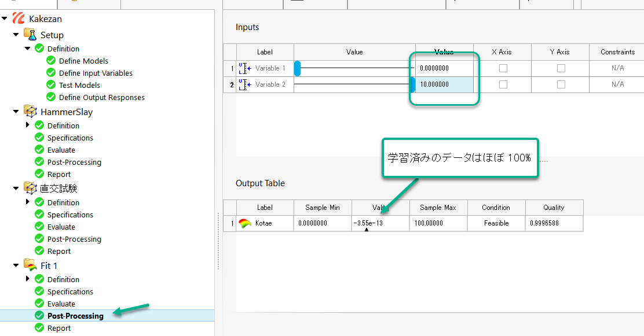The image size is (644, 336).
Task: Enable the X Axis checkbox for Variable 1
Action: pyautogui.click(x=503, y=68)
